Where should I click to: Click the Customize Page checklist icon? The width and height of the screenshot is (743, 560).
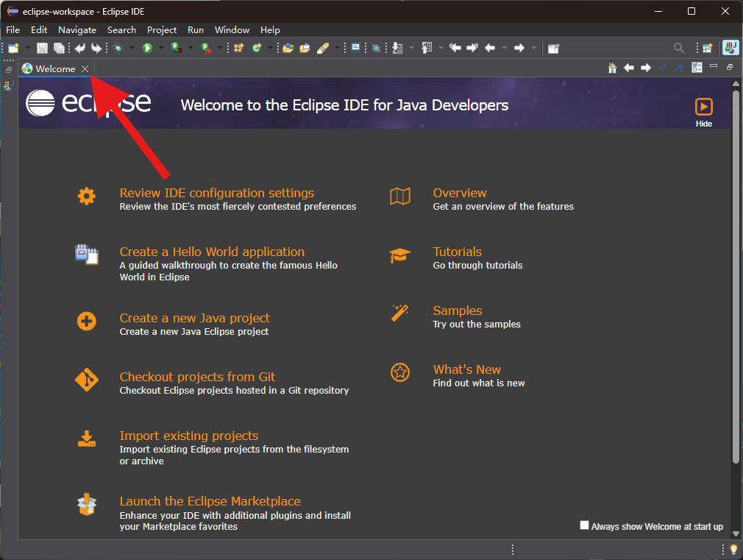(697, 68)
